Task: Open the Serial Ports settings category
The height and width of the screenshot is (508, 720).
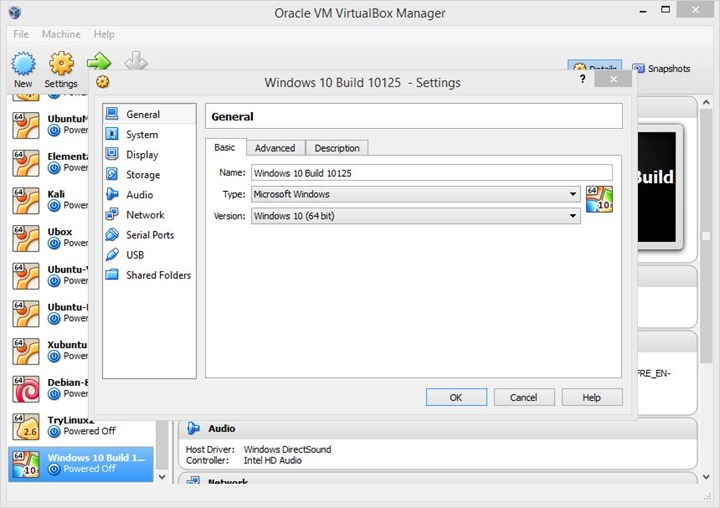Action: [149, 235]
